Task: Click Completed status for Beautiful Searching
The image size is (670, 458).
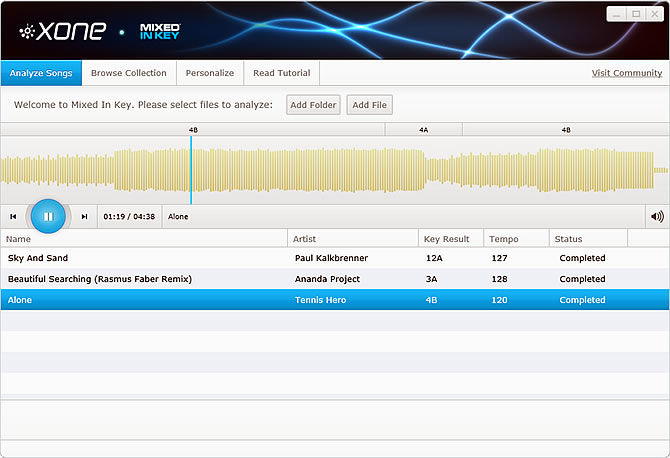Action: coord(582,279)
